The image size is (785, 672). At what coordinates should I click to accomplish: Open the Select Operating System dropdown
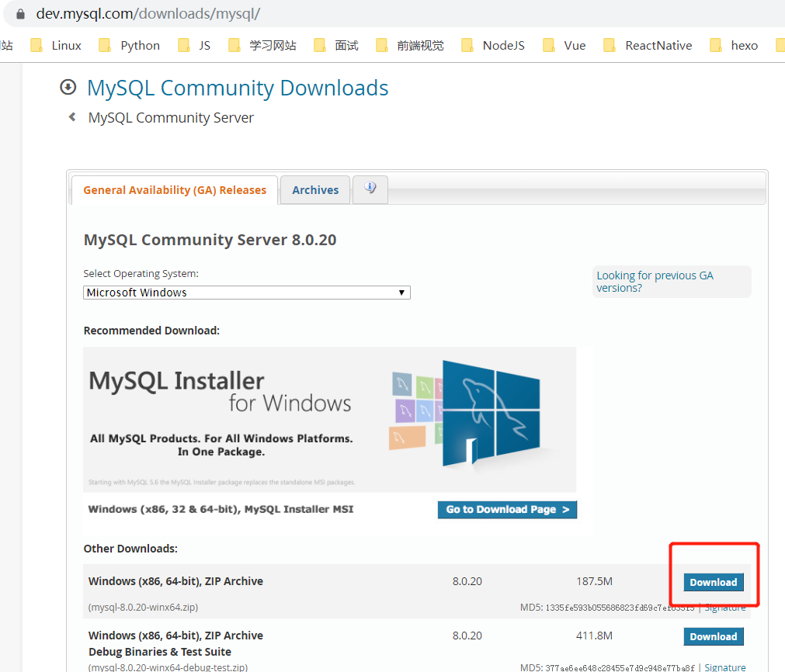247,293
